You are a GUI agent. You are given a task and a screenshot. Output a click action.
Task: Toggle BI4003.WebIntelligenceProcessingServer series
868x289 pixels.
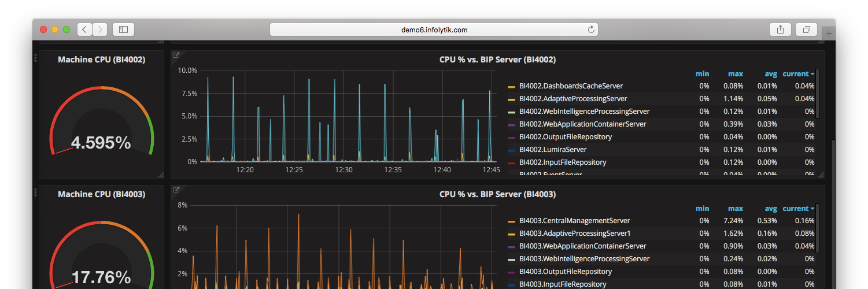tap(584, 259)
